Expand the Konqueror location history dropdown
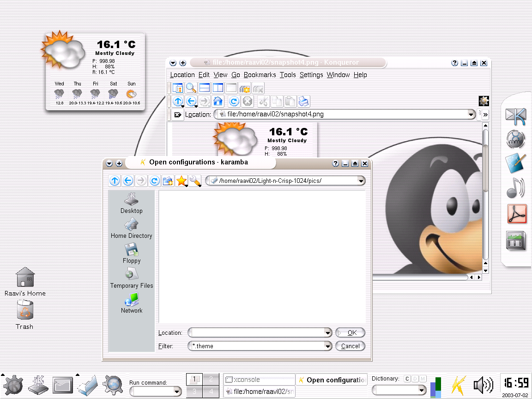 pos(471,115)
